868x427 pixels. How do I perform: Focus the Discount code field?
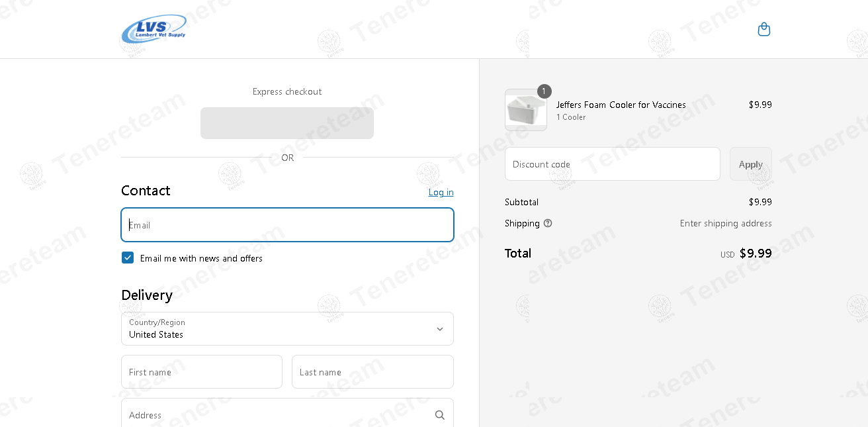[x=612, y=164]
